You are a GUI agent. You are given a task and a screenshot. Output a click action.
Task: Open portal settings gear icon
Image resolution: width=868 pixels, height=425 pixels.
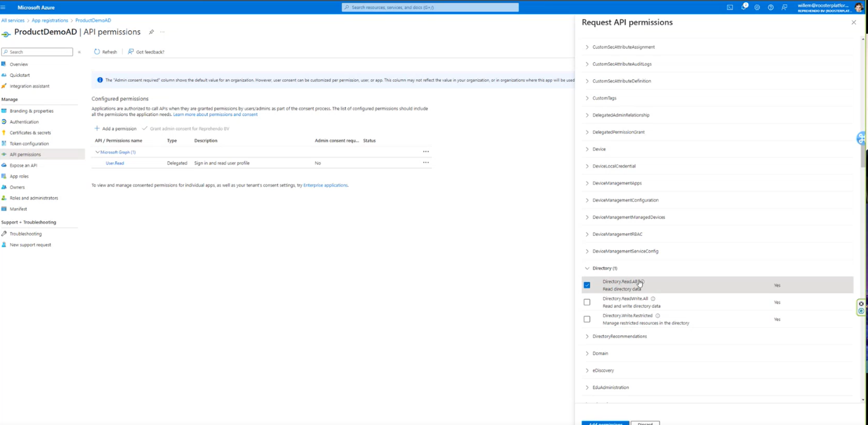point(757,8)
